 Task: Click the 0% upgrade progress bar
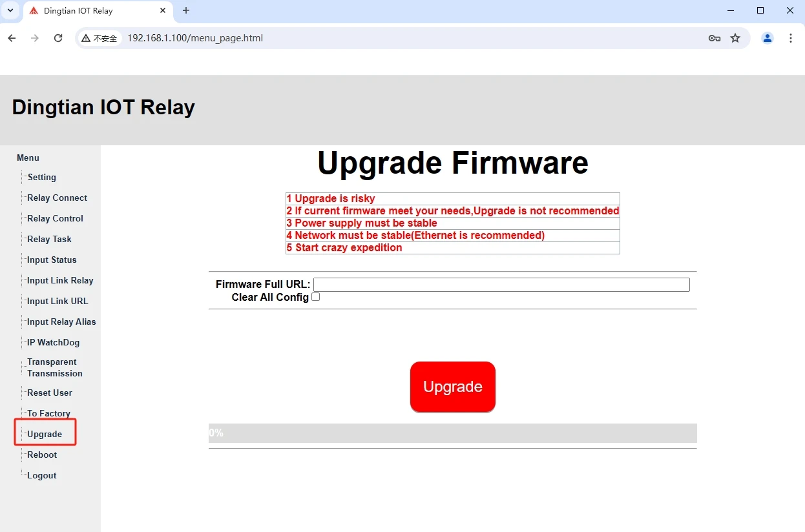coord(452,433)
